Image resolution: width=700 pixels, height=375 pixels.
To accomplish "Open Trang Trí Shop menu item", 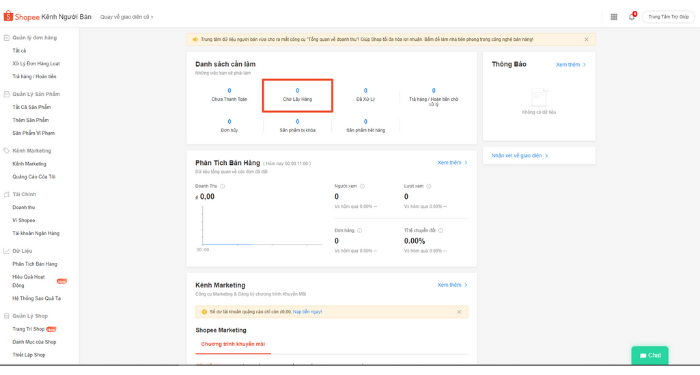I will (29, 329).
